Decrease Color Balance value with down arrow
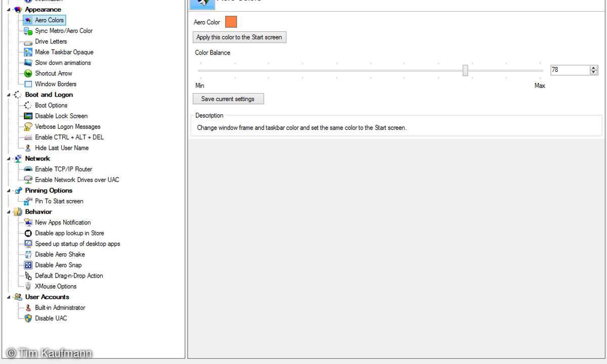The width and height of the screenshot is (607, 364). pyautogui.click(x=594, y=73)
